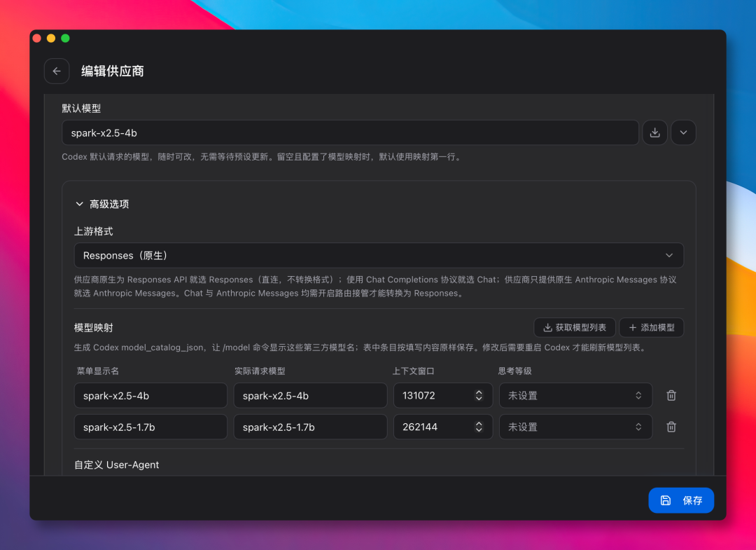
Task: Fetch models with download icon beside default model
Action: pos(654,132)
